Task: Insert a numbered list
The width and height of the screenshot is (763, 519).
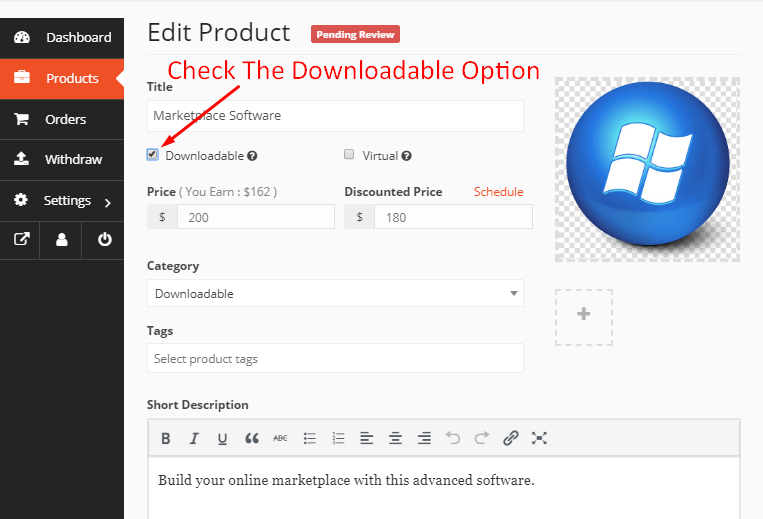Action: [x=338, y=438]
